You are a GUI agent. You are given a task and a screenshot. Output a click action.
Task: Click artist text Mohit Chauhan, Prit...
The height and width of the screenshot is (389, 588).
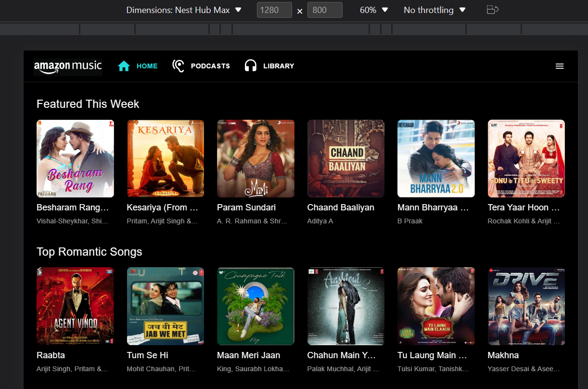tap(161, 369)
